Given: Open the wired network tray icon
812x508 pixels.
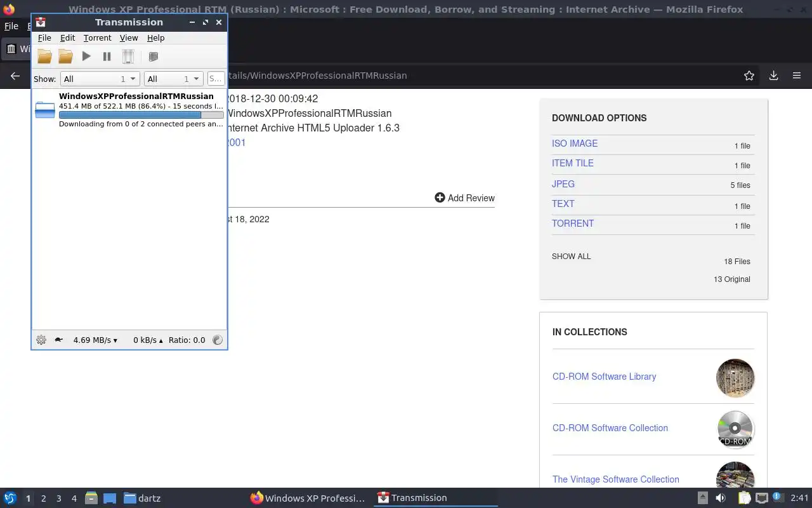Looking at the screenshot, I should (x=762, y=498).
